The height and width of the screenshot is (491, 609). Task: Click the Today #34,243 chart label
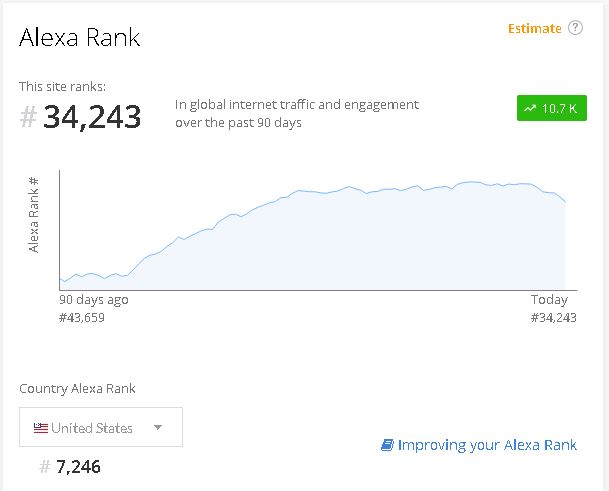coord(553,308)
